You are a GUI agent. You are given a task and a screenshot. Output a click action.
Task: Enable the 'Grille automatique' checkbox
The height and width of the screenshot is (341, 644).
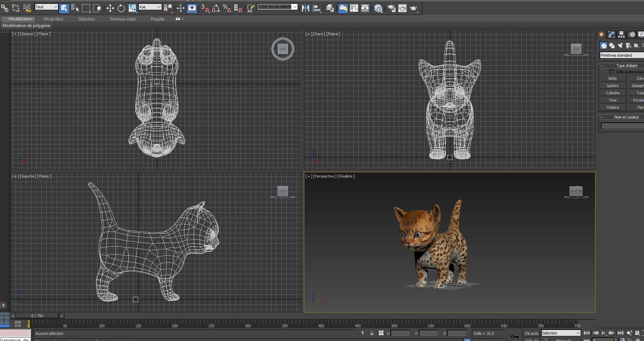(612, 72)
